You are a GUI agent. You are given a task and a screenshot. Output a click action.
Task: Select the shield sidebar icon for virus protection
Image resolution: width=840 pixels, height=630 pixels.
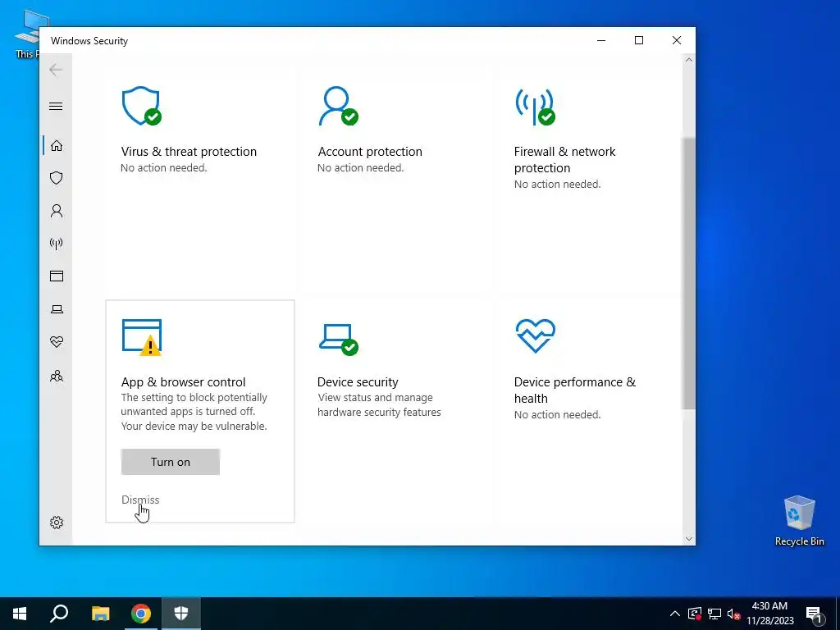click(x=57, y=178)
